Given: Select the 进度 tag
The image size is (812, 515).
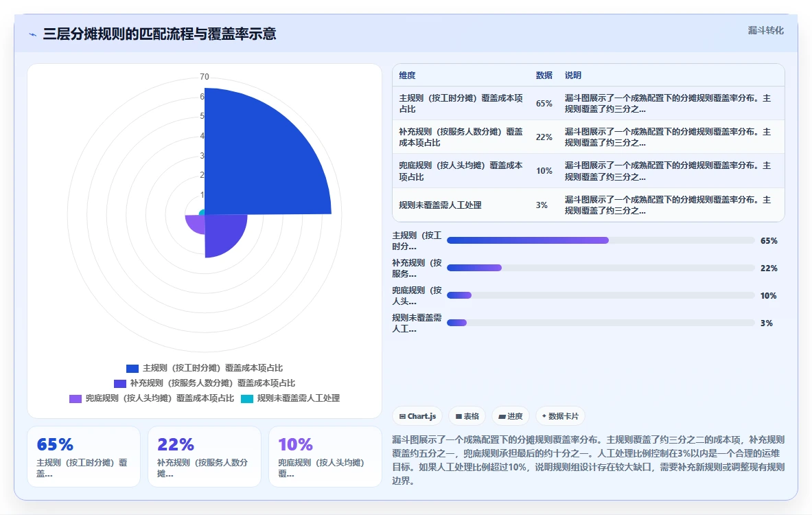Looking at the screenshot, I should point(511,416).
